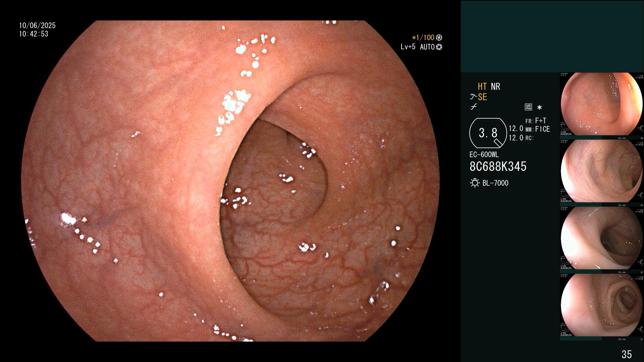Click the image counter 35

(627, 354)
